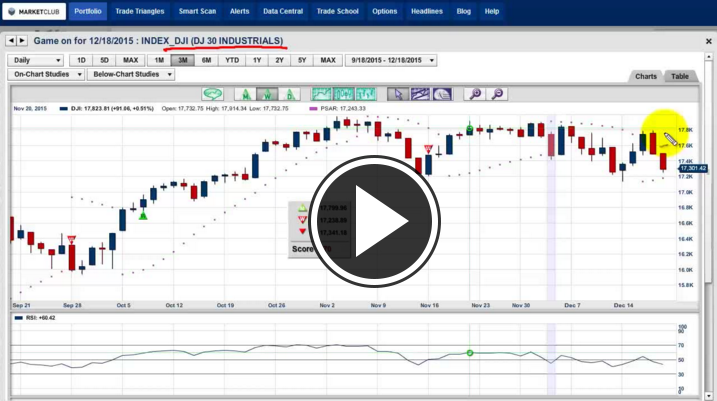The image size is (717, 401).
Task: Toggle the daily Trade Triangle icon
Action: (x=289, y=94)
